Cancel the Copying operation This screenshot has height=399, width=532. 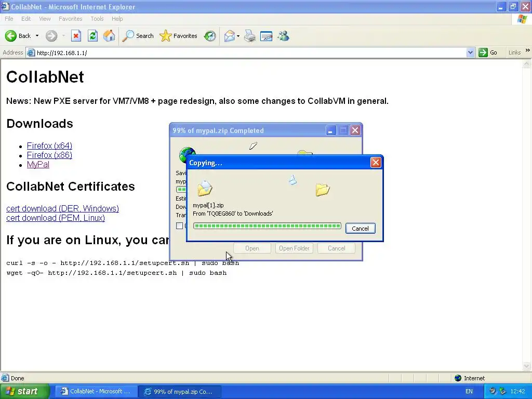click(361, 229)
